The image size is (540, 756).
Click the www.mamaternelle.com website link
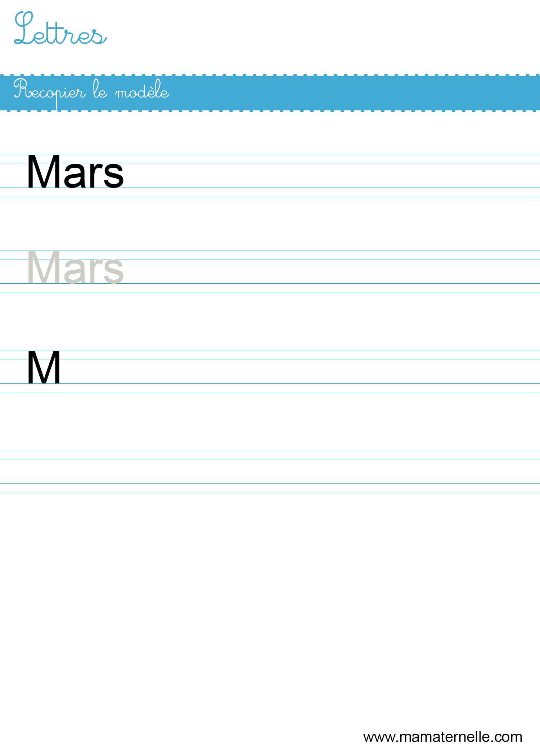click(443, 737)
